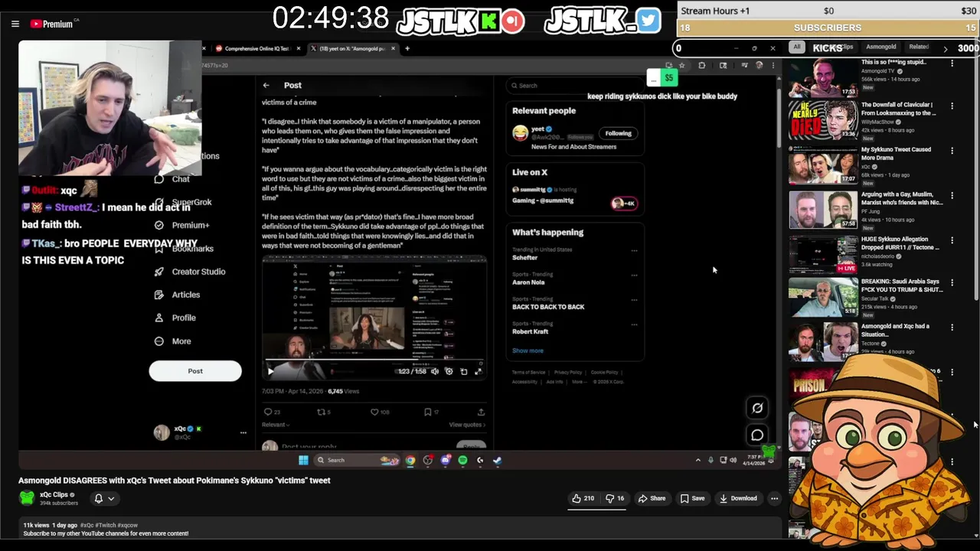Open Steam from the taskbar
980x551 pixels.
497,460
